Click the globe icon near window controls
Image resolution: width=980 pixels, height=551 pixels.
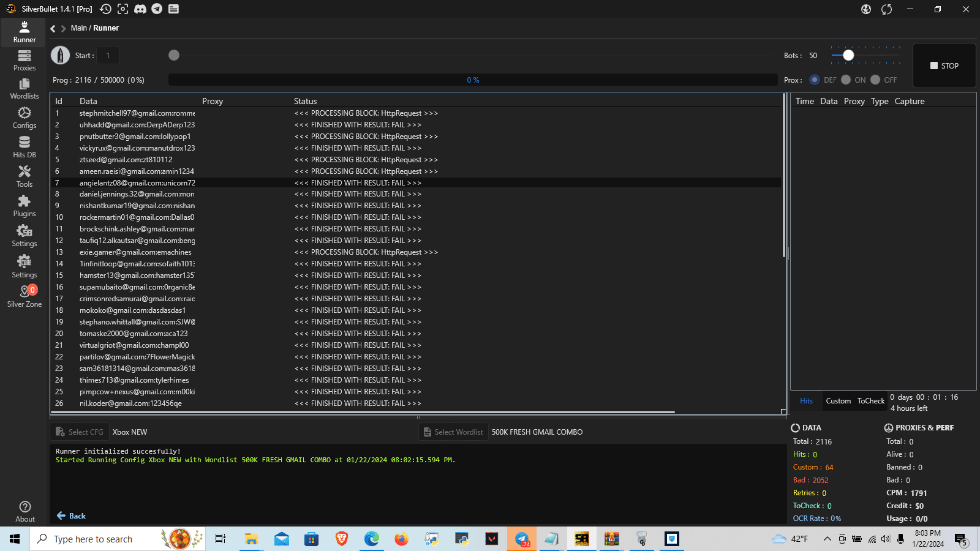(866, 9)
